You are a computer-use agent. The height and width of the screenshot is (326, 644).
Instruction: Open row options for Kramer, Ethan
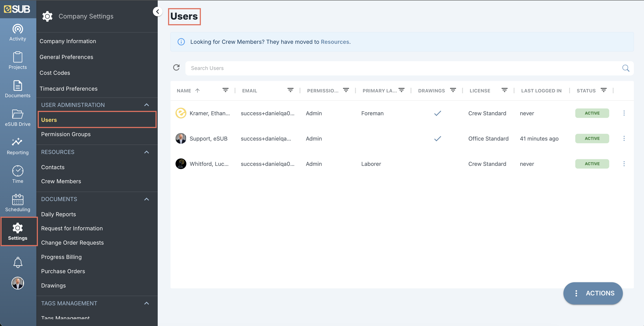point(624,113)
